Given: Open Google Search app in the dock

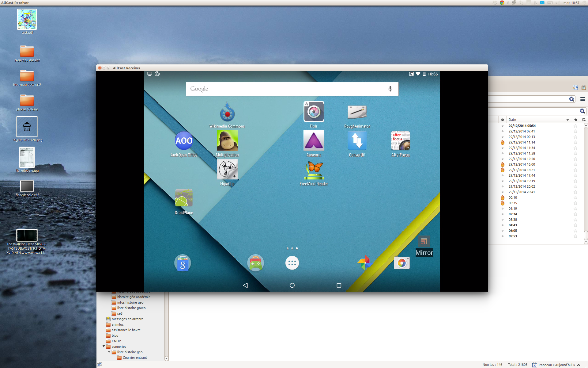Looking at the screenshot, I should click(183, 263).
